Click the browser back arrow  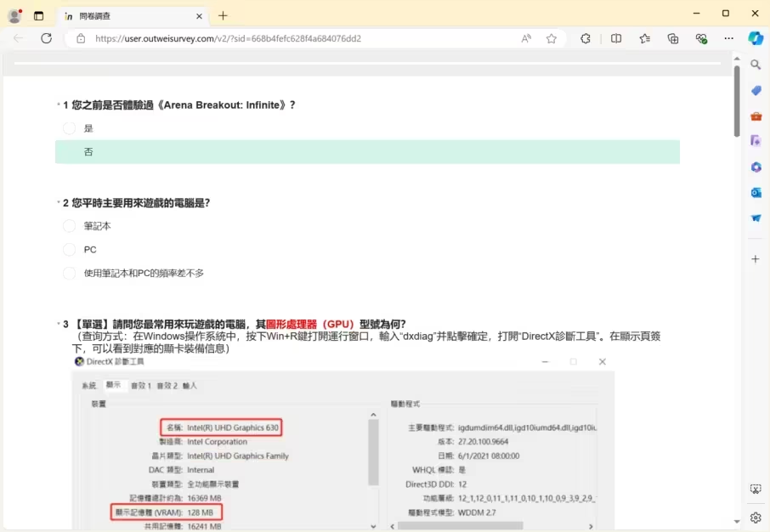[x=18, y=38]
